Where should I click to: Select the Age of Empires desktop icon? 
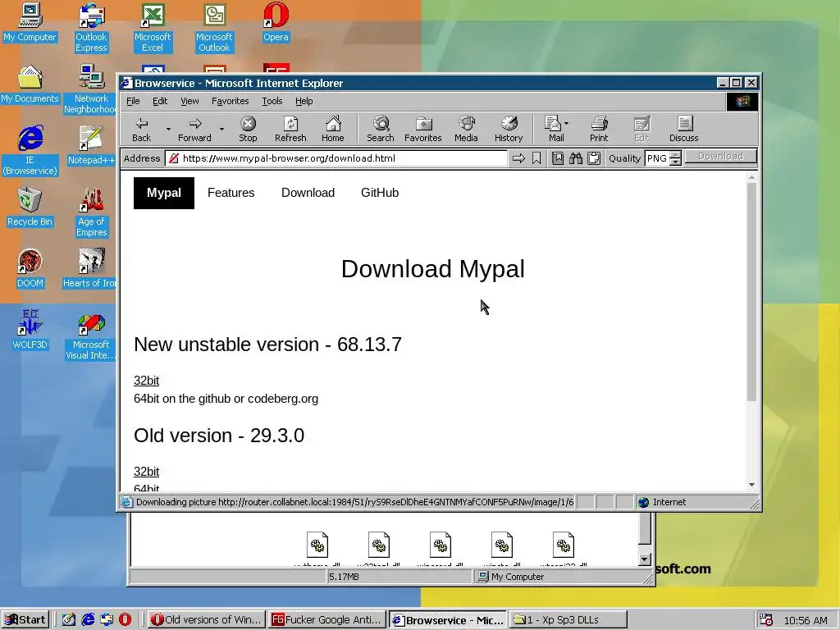pyautogui.click(x=91, y=212)
